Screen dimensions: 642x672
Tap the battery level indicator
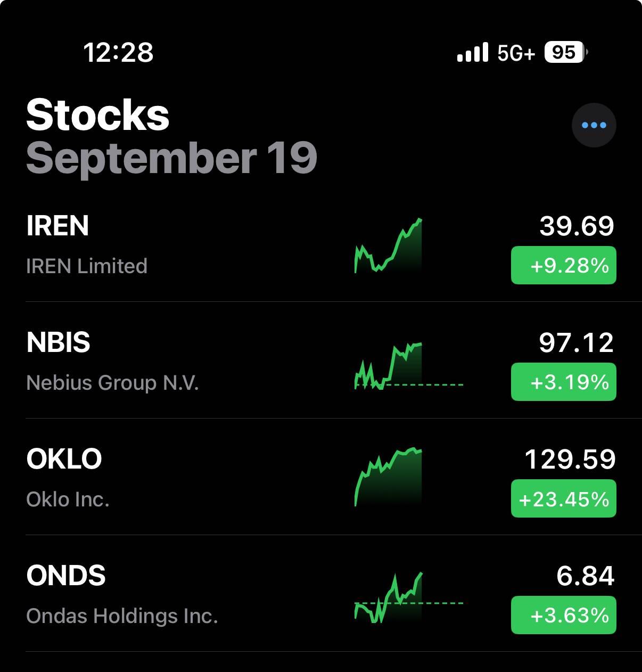tap(565, 52)
